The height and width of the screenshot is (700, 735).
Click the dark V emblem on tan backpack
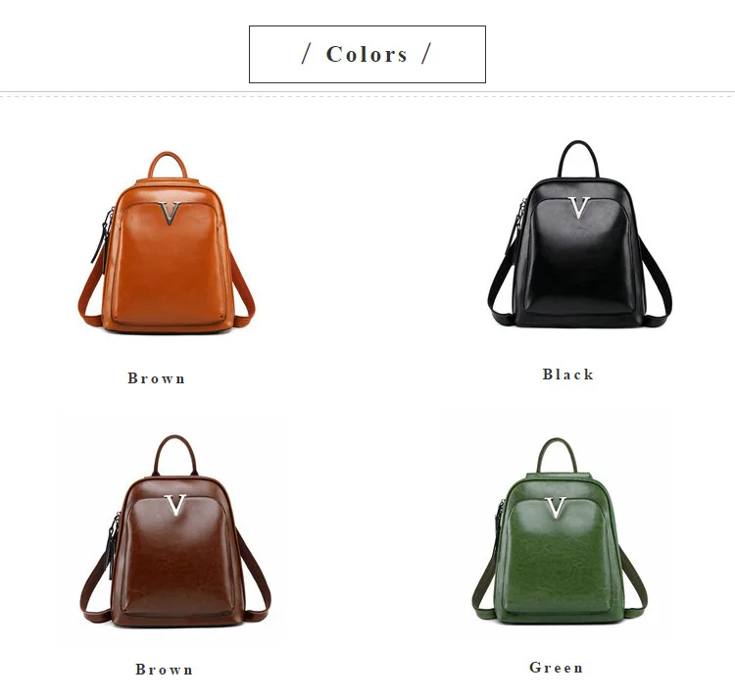170,214
